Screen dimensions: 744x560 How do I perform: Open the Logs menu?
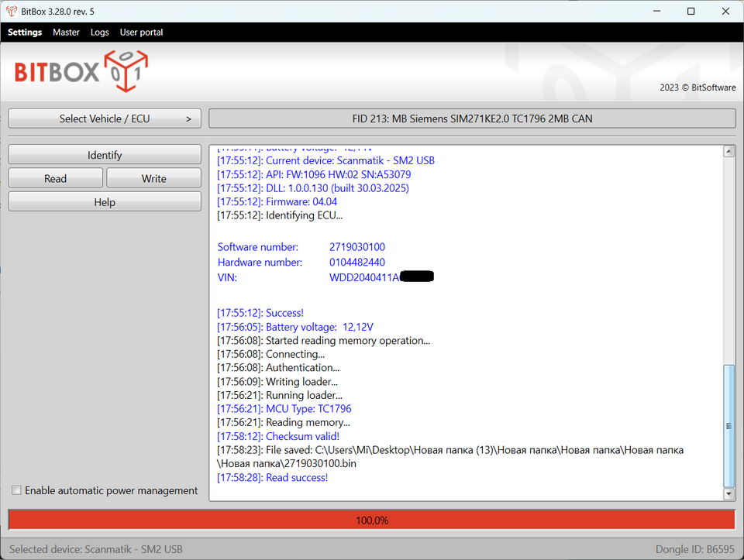click(x=99, y=33)
